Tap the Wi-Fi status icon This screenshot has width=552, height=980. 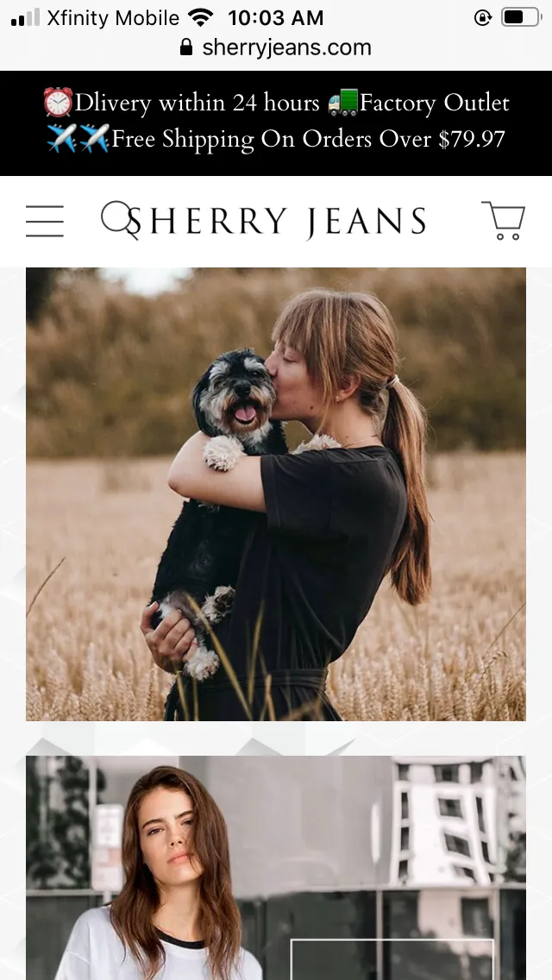[200, 17]
